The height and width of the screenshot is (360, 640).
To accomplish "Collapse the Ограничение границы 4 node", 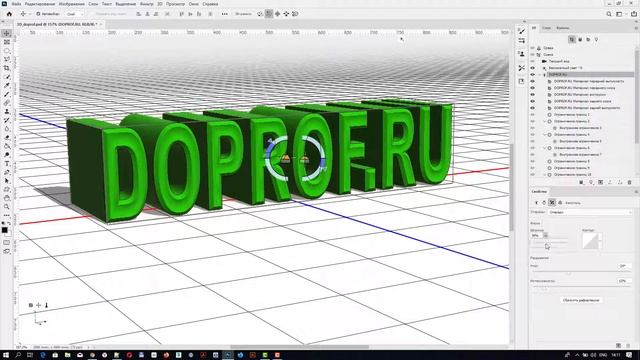I will click(x=544, y=135).
